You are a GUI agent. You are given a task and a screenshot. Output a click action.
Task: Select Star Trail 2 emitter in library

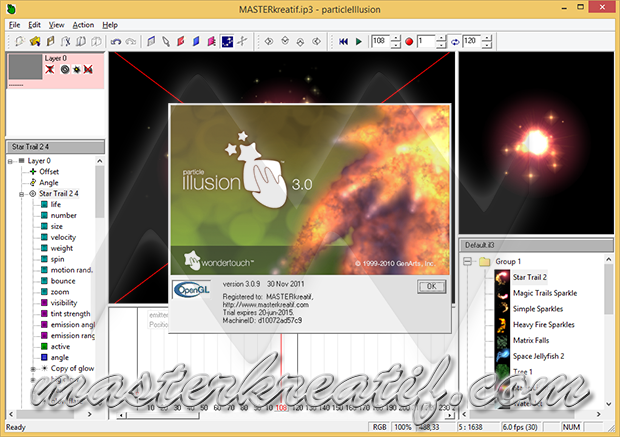[x=529, y=277]
